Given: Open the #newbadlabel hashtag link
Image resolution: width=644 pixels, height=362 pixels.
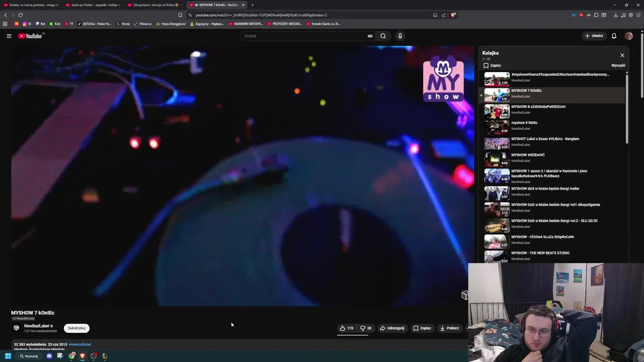Looking at the screenshot, I should [x=80, y=344].
